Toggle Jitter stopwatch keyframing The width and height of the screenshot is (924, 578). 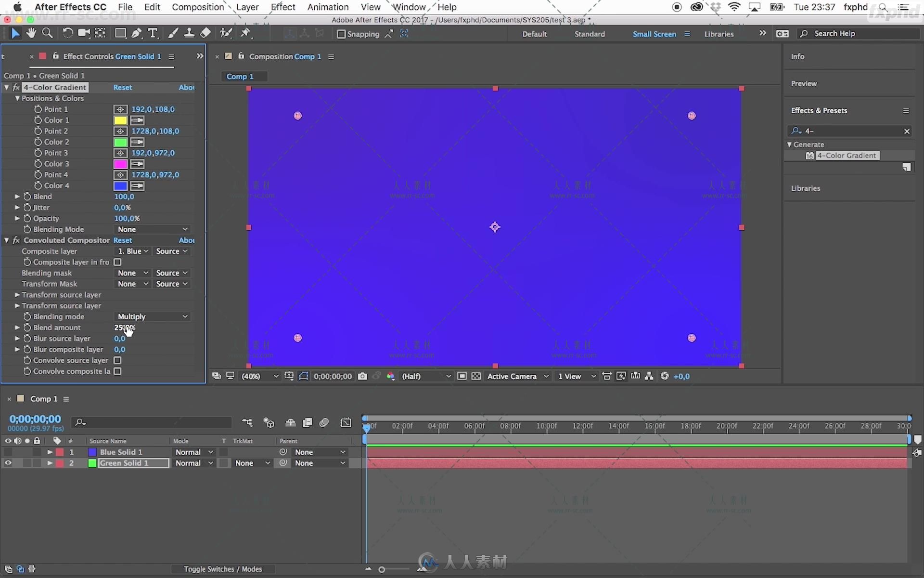[x=27, y=208]
